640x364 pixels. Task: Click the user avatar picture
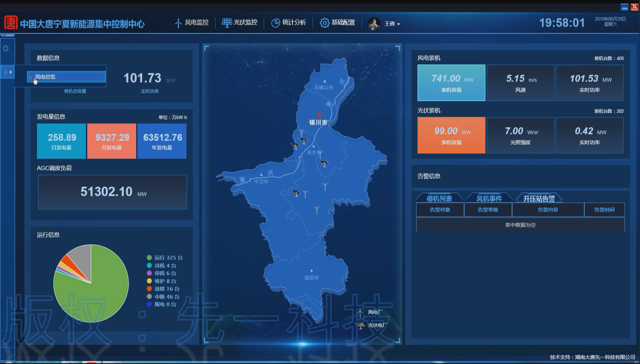pyautogui.click(x=374, y=24)
